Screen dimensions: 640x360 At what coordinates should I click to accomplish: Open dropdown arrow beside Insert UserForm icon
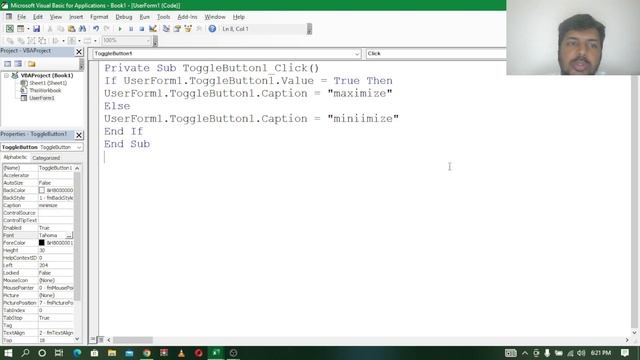28,29
